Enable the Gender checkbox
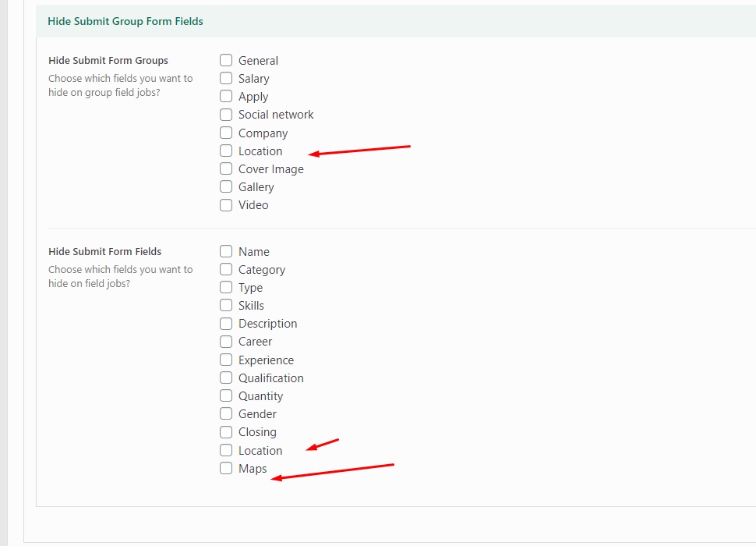The width and height of the screenshot is (756, 546). (226, 413)
